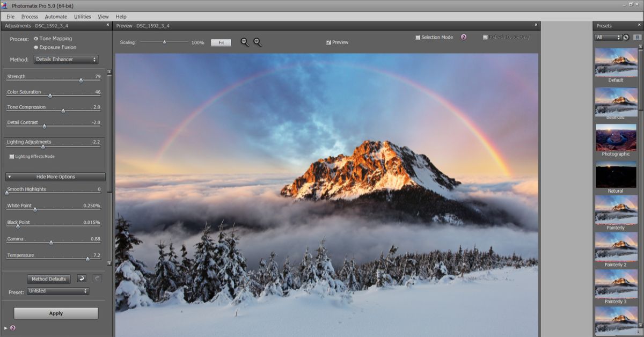Select the Default preset thumbnail

click(x=616, y=62)
